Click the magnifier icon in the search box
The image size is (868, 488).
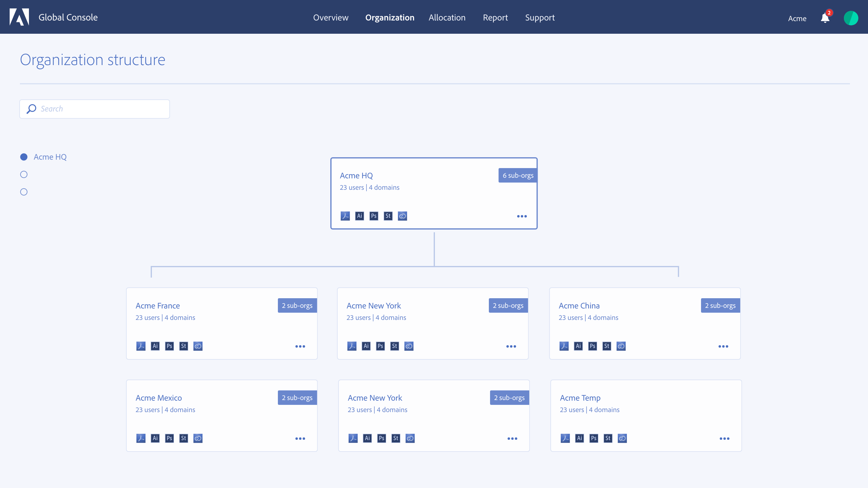tap(31, 109)
